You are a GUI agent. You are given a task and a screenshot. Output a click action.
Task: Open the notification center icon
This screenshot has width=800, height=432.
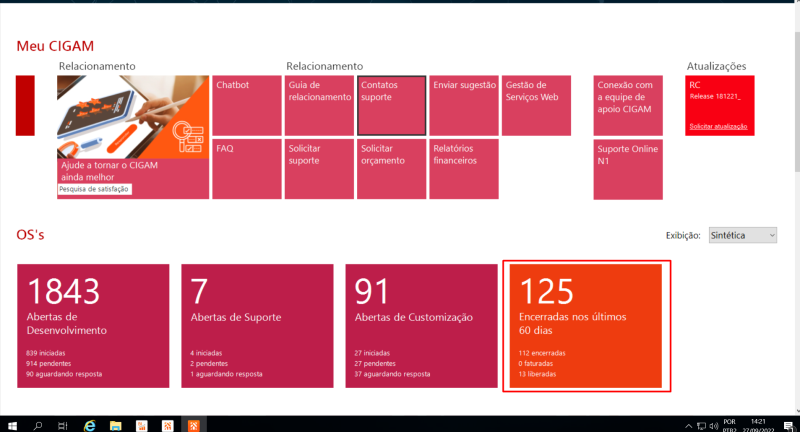click(x=789, y=426)
